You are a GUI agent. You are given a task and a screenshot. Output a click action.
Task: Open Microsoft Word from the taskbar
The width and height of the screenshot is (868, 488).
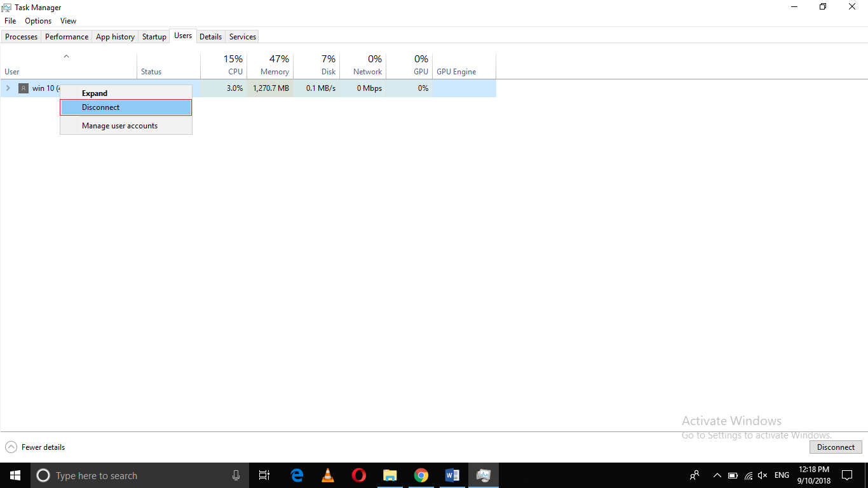[x=452, y=475]
